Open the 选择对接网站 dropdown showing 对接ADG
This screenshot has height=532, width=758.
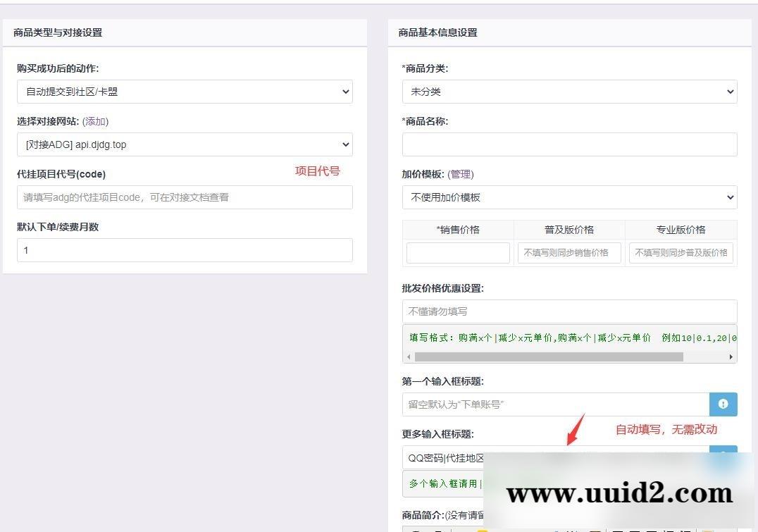tap(185, 144)
